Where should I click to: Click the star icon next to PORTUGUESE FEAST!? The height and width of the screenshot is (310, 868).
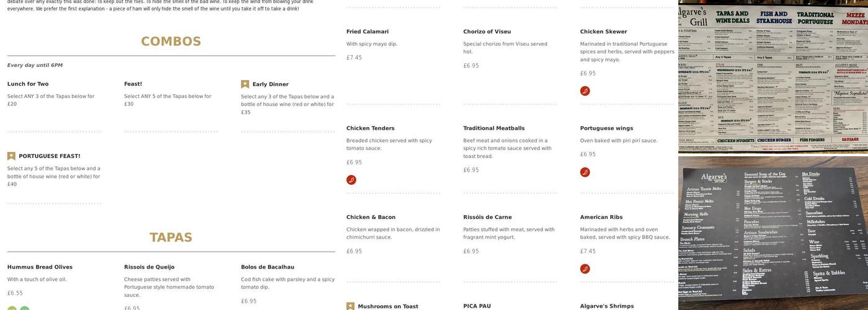11,156
